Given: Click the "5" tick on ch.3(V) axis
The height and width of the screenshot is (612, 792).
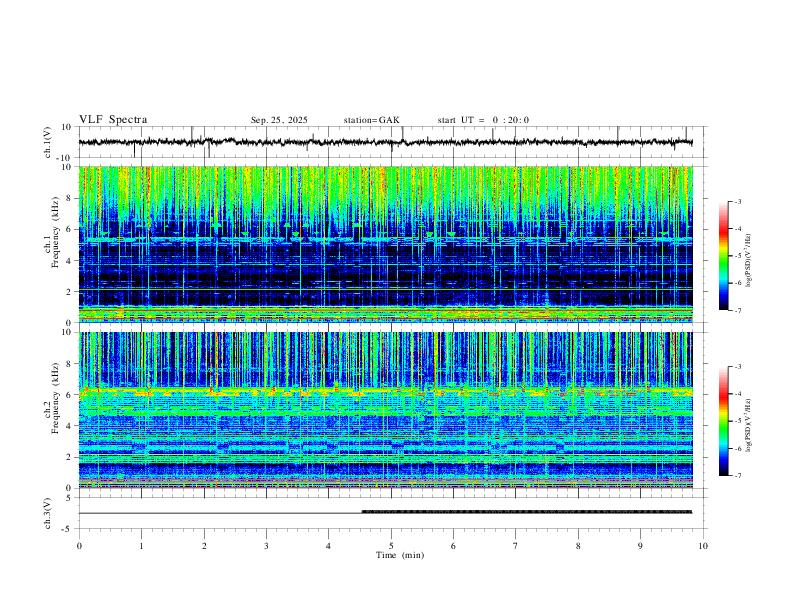Looking at the screenshot, I should (69, 498).
